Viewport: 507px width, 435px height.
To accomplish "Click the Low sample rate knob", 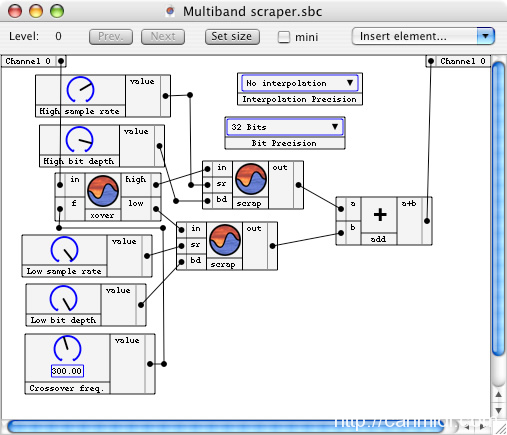I will [64, 250].
